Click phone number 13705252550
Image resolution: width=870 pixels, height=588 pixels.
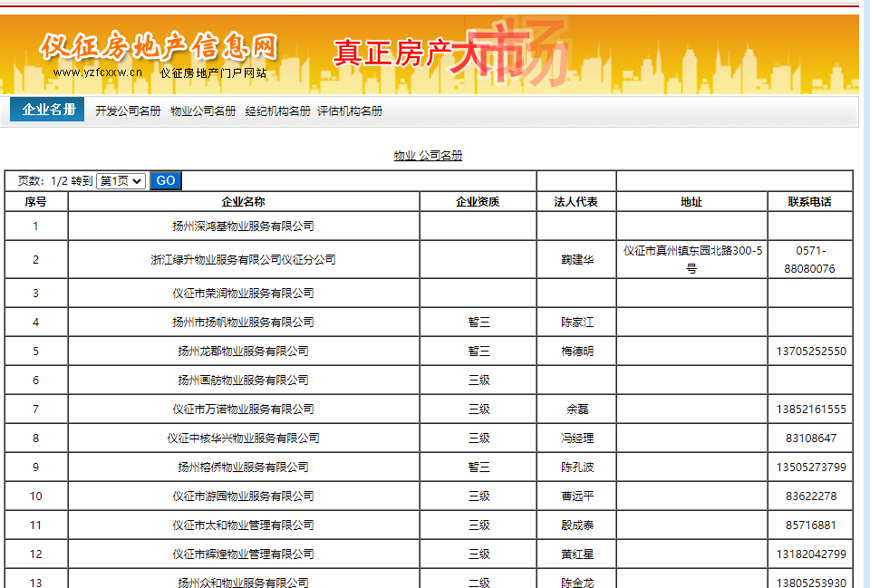pyautogui.click(x=811, y=352)
